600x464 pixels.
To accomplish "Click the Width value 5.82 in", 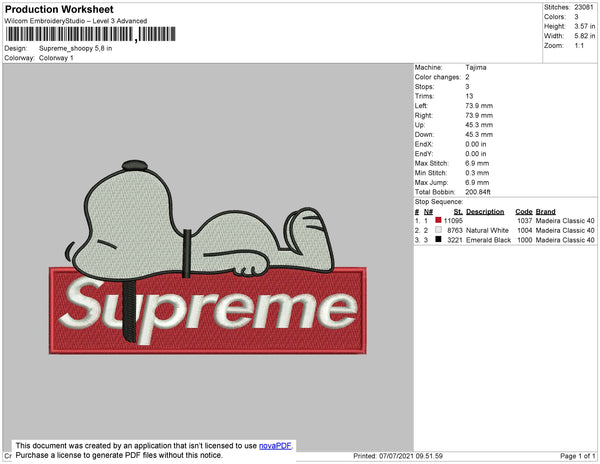I will point(584,36).
